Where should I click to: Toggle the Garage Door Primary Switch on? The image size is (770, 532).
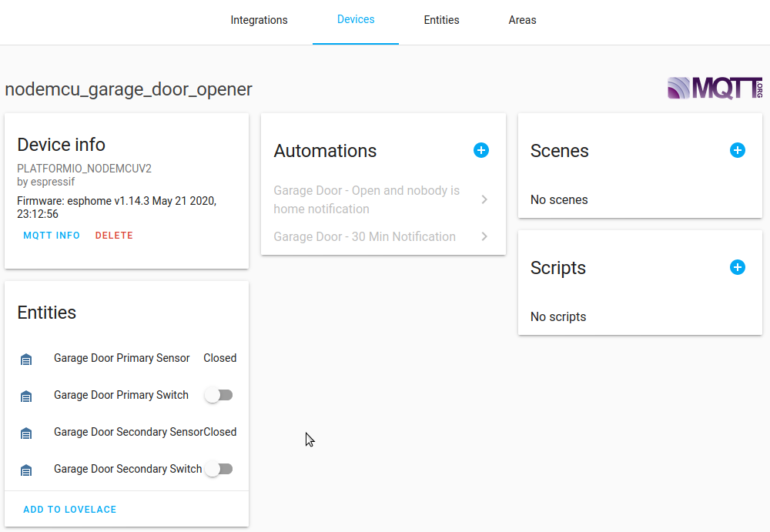(x=219, y=395)
